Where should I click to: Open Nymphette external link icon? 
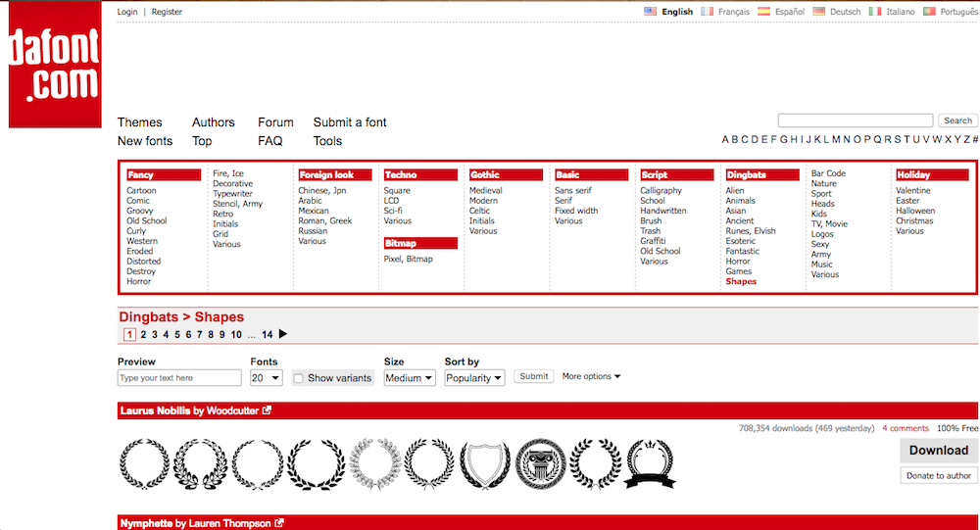coord(279,523)
